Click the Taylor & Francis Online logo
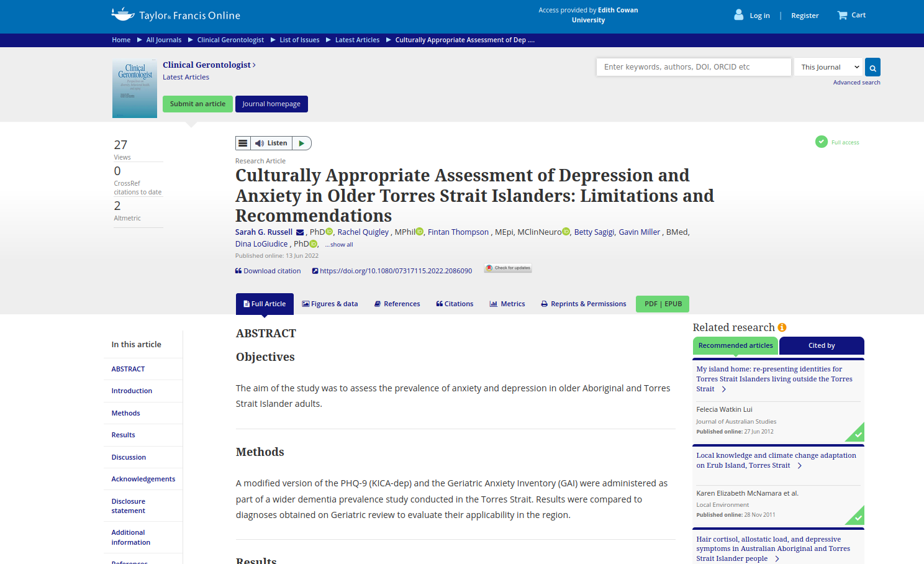This screenshot has width=924, height=564. (176, 15)
